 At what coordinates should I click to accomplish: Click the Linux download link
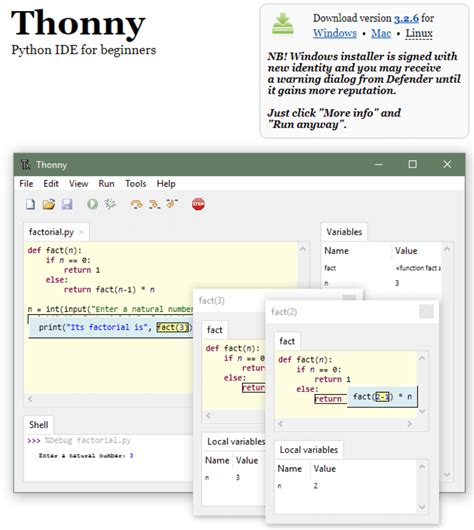[x=419, y=33]
